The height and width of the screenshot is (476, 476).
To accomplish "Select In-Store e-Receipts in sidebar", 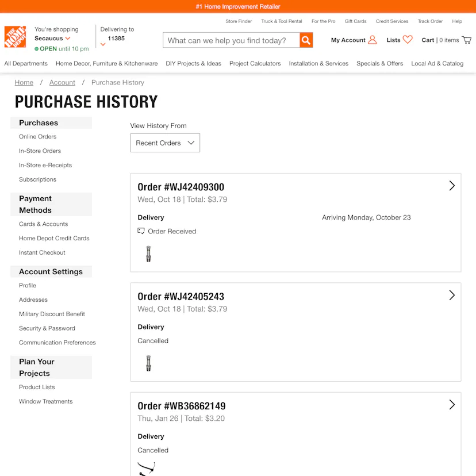I will (45, 165).
